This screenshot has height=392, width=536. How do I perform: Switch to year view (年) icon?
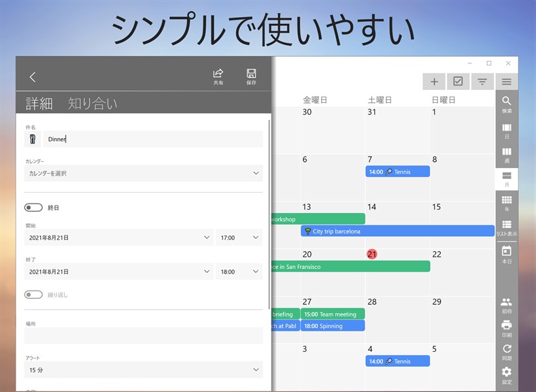(x=507, y=203)
